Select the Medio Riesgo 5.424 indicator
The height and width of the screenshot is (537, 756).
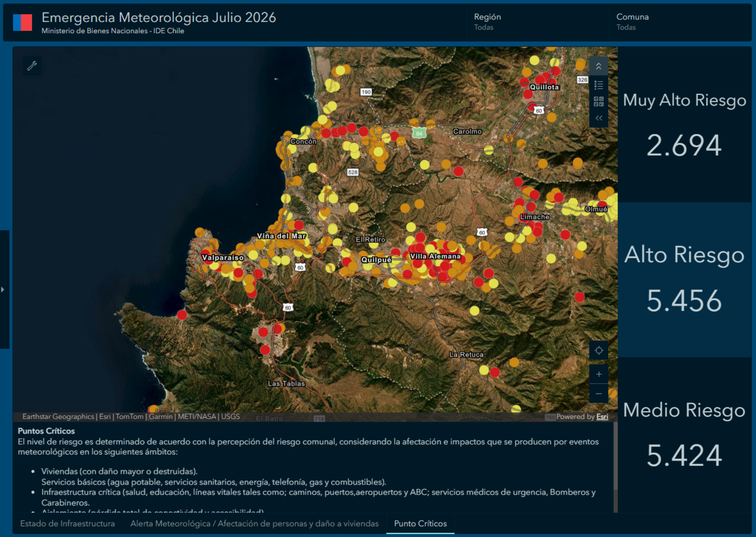(684, 434)
